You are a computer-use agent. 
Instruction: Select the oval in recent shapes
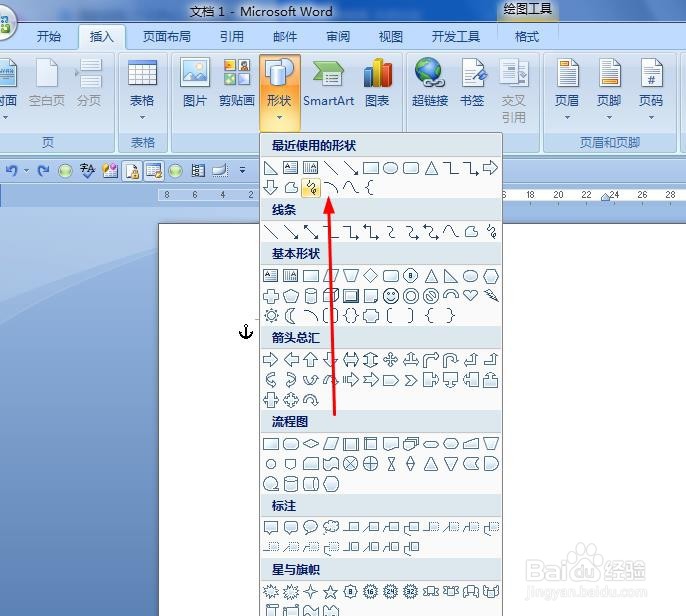[x=391, y=168]
